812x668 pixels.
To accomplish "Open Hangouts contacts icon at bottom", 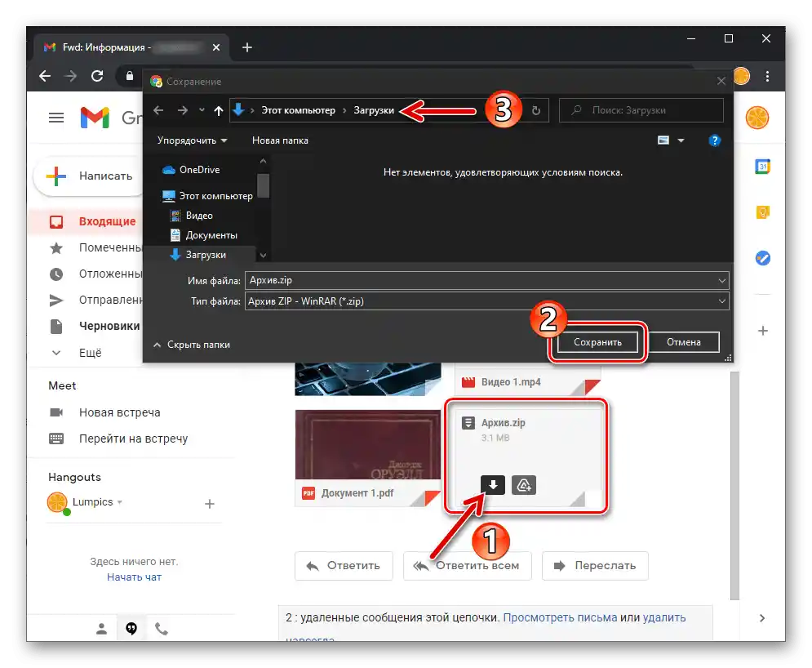I will click(x=101, y=629).
